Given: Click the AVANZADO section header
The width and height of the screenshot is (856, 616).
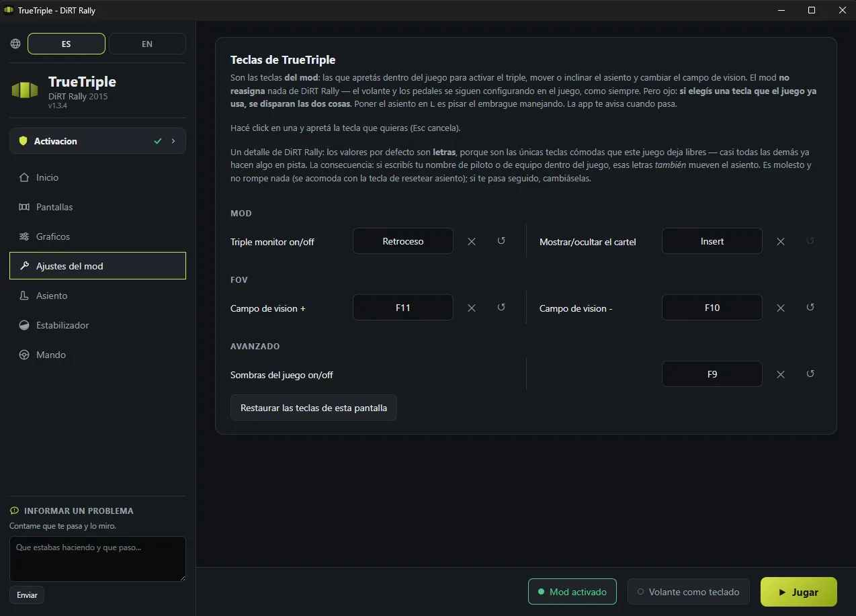Looking at the screenshot, I should click(255, 347).
